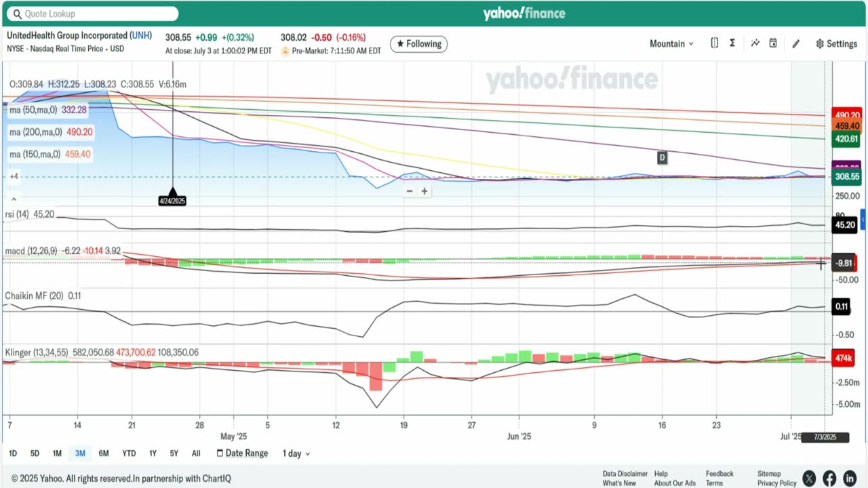Click the macd (12,26,9) panel label
868x488 pixels.
tap(31, 251)
